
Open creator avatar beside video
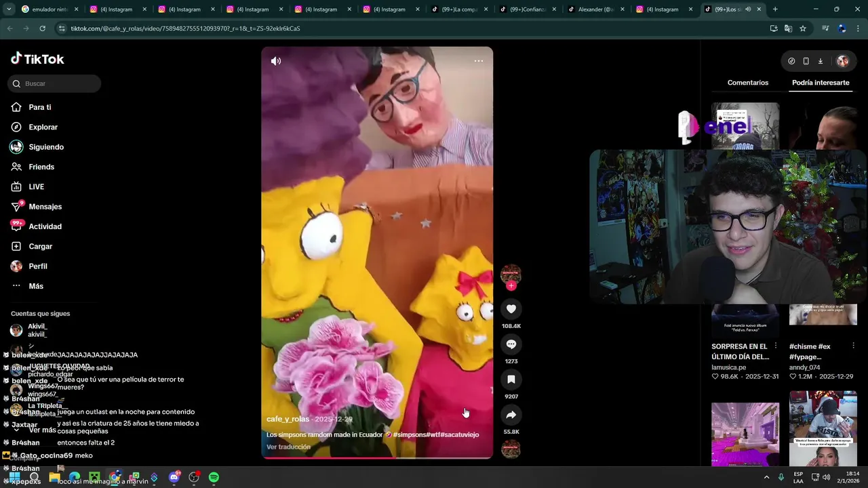(x=511, y=274)
